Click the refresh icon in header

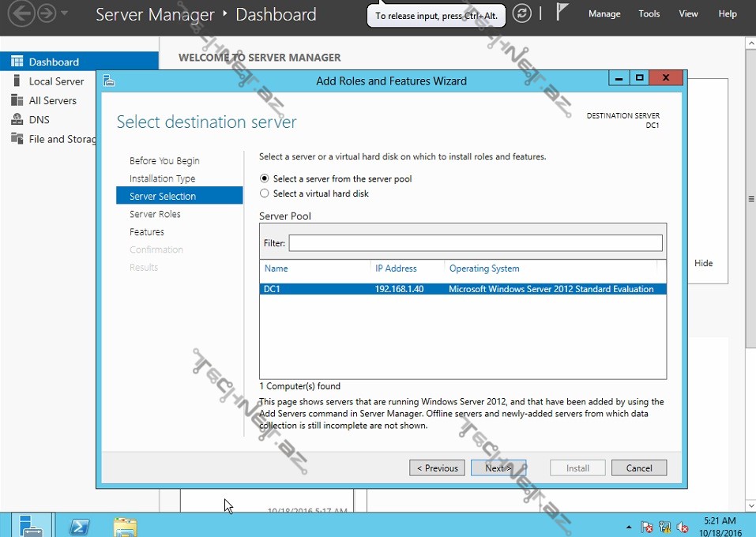521,13
